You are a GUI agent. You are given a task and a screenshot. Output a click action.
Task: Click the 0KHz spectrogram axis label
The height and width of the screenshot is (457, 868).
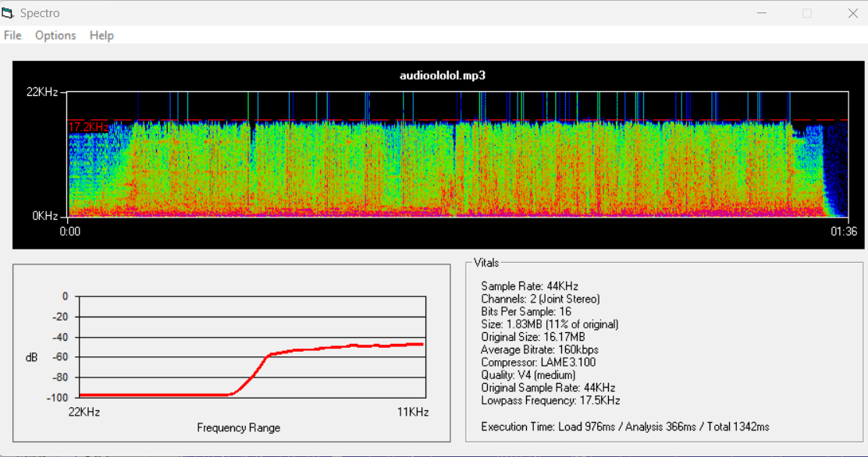pyautogui.click(x=44, y=216)
